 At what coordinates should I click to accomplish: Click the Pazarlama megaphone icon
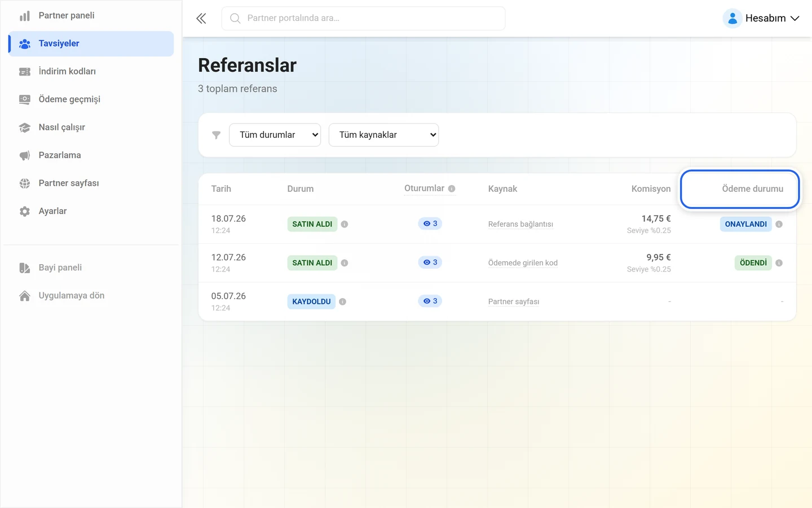tap(25, 155)
